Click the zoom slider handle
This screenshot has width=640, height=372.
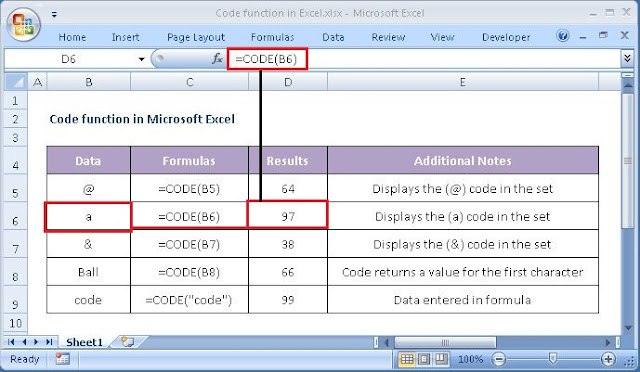553,359
